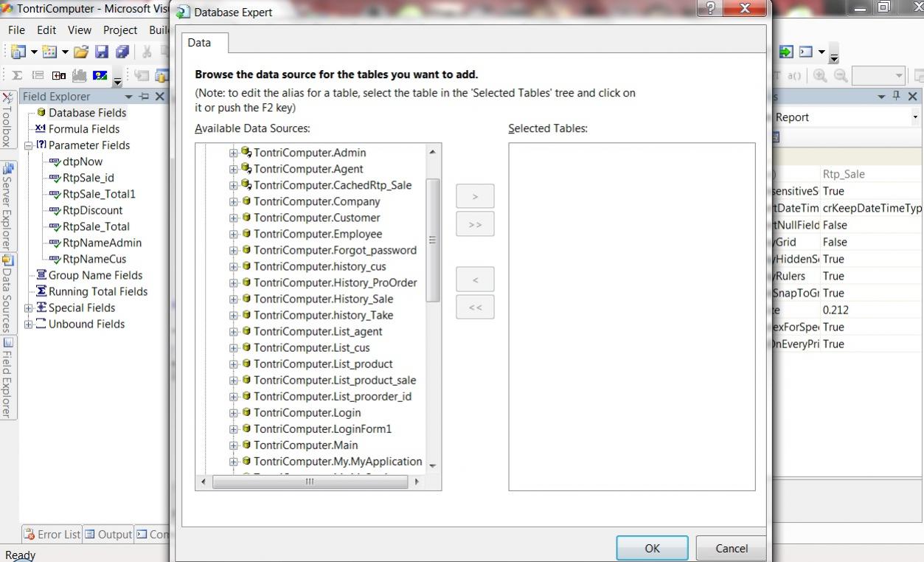Switch to the Error List tab

coord(52,535)
